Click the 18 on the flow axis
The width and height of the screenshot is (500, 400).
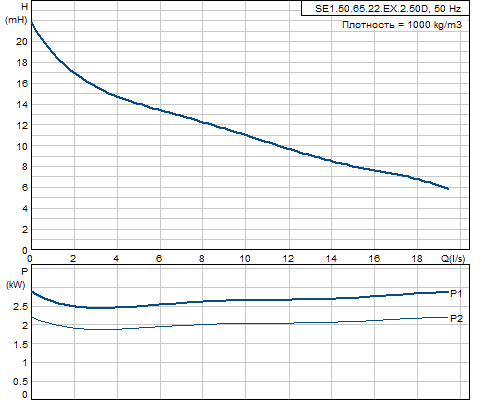coord(417,258)
